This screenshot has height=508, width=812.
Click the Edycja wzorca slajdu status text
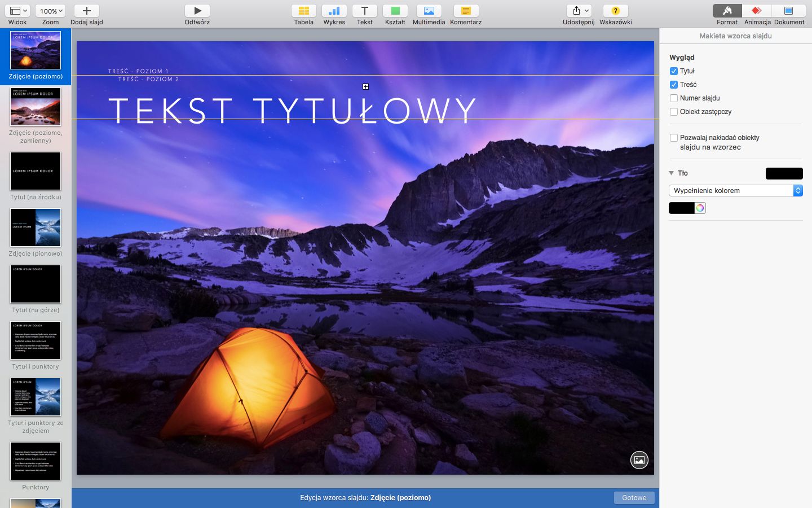coord(365,498)
